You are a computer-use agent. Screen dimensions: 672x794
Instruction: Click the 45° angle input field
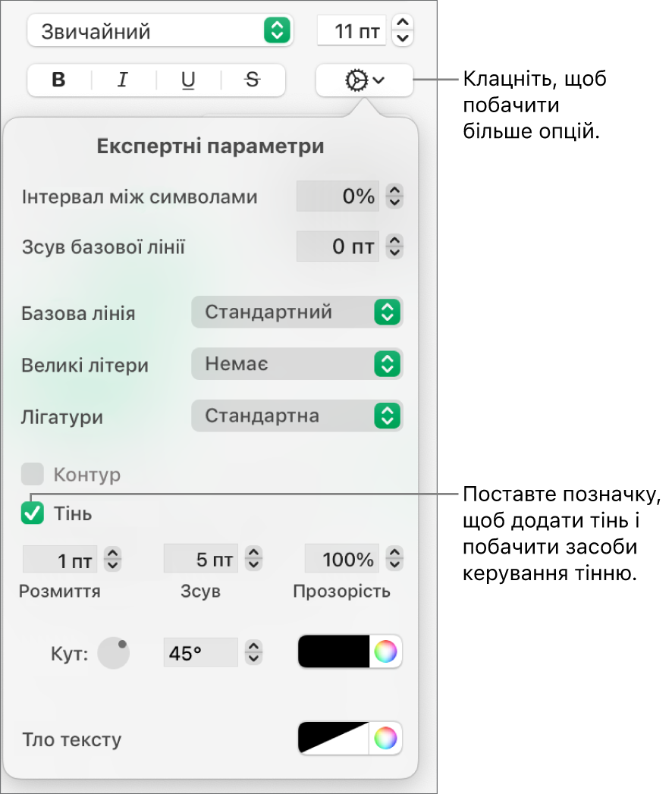pyautogui.click(x=201, y=652)
